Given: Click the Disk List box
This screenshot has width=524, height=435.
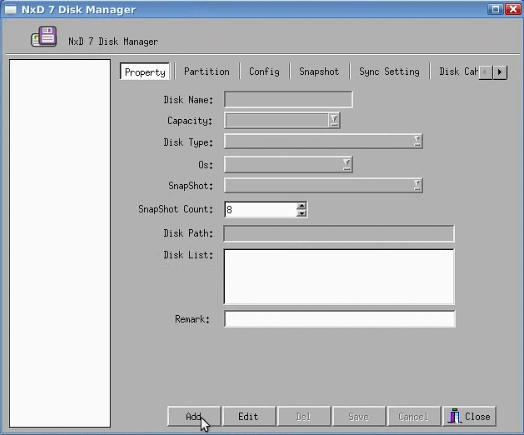Looking at the screenshot, I should (339, 277).
